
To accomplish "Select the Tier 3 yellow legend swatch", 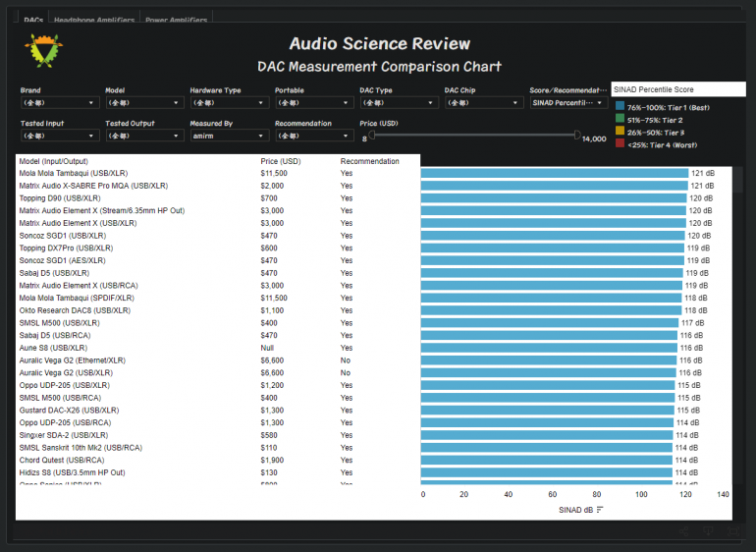I will [x=620, y=132].
